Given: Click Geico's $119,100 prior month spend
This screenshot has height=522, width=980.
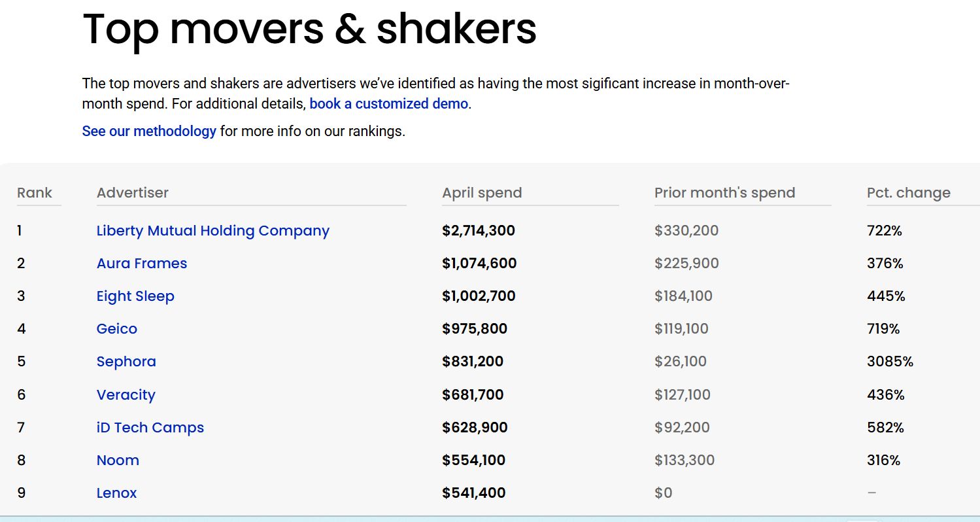Looking at the screenshot, I should coord(681,329).
